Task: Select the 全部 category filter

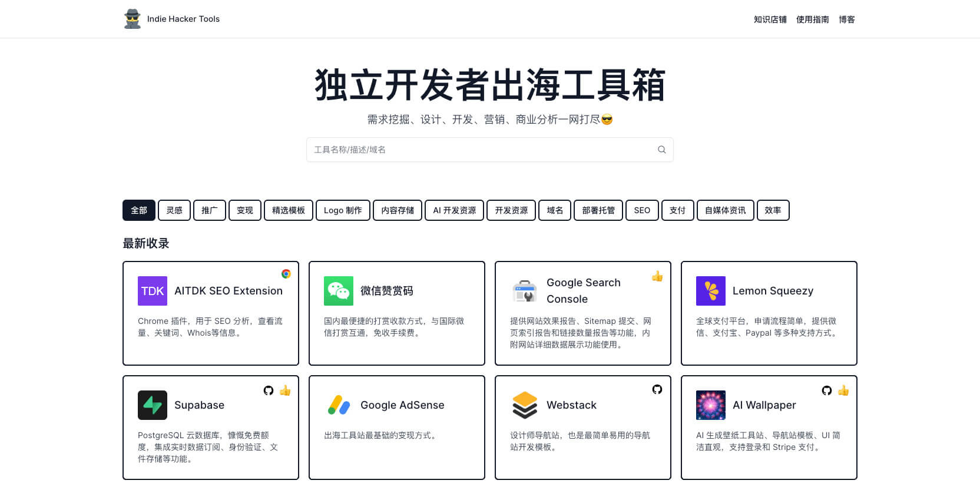Action: tap(139, 210)
